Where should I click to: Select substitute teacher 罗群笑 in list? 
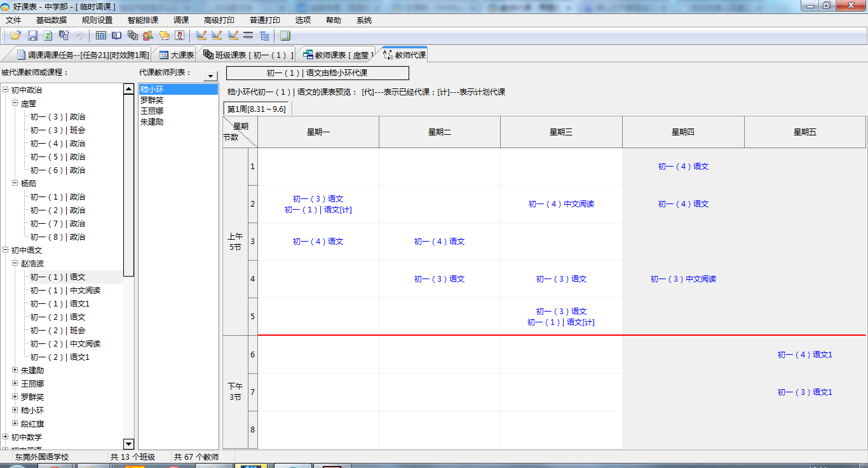point(152,100)
